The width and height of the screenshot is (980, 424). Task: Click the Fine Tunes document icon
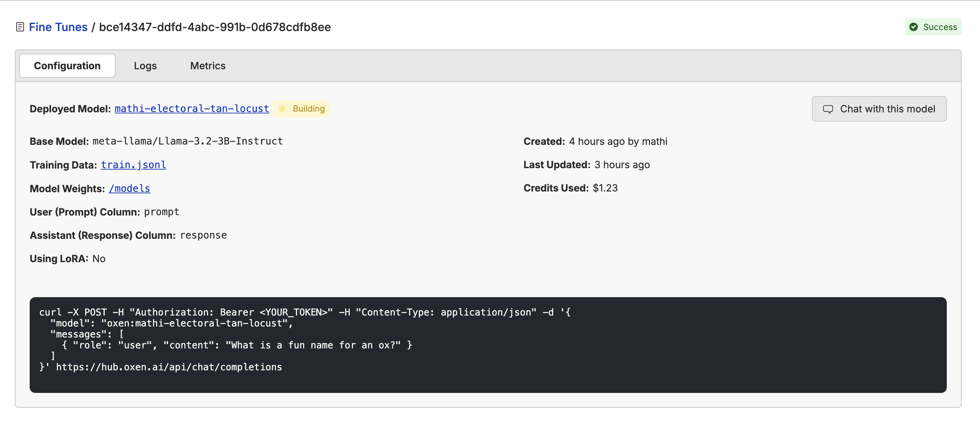pyautogui.click(x=20, y=27)
